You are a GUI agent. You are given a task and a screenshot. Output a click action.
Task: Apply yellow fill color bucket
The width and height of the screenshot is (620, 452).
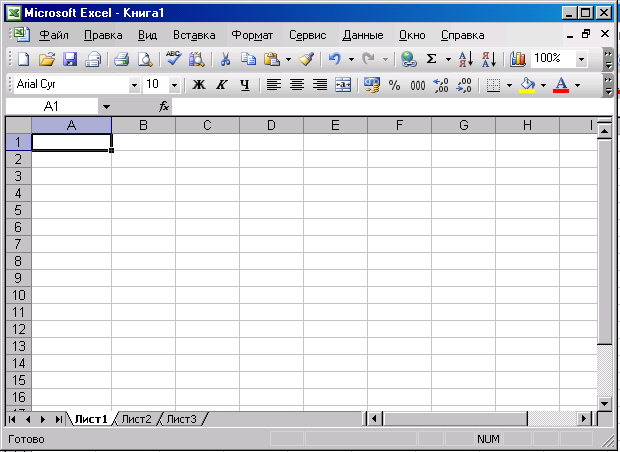pyautogui.click(x=527, y=85)
